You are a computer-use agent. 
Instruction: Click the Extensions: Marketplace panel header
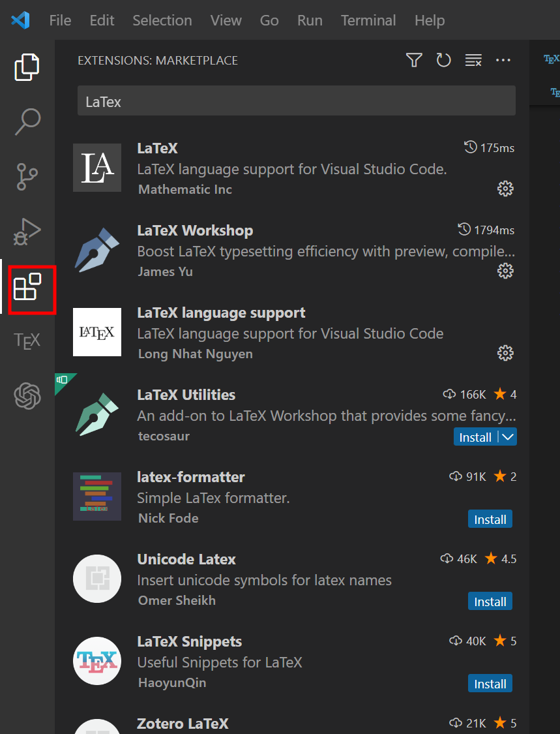pos(158,61)
